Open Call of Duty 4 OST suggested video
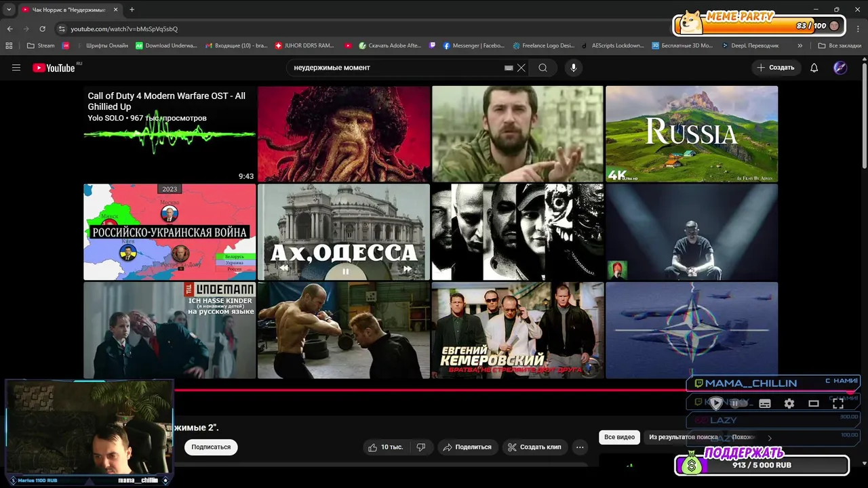This screenshot has height=488, width=868. 170,134
